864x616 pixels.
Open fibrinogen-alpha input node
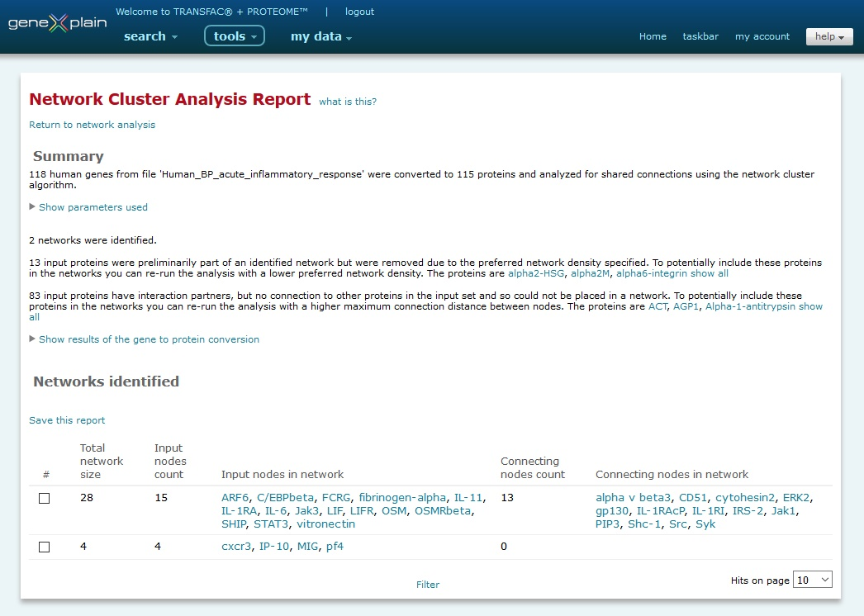tap(402, 498)
